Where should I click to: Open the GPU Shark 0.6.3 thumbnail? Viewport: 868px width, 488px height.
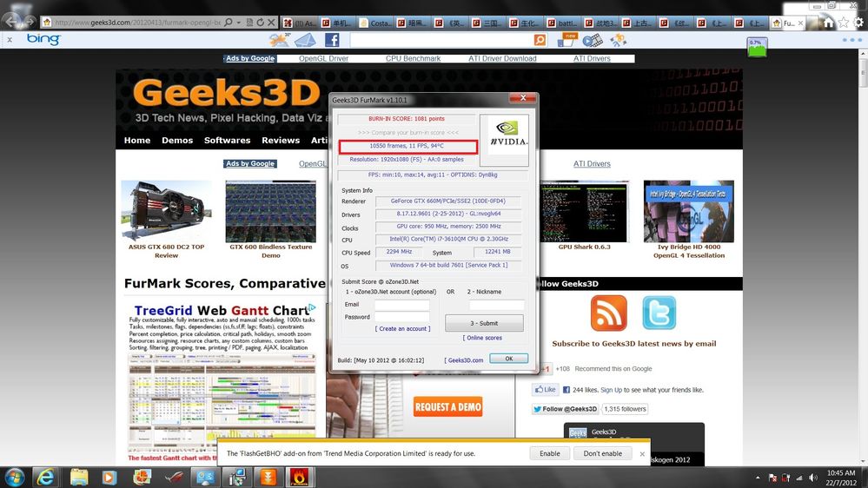pyautogui.click(x=584, y=211)
